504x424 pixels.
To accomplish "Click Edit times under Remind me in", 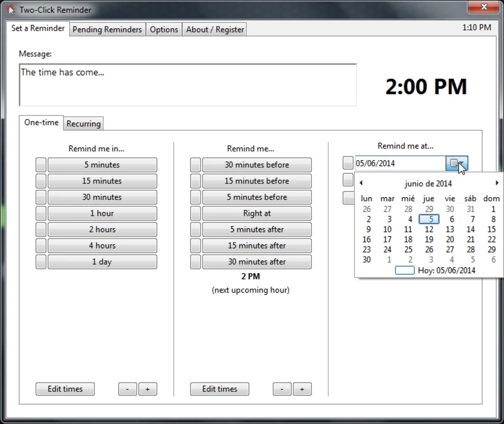I will (65, 389).
